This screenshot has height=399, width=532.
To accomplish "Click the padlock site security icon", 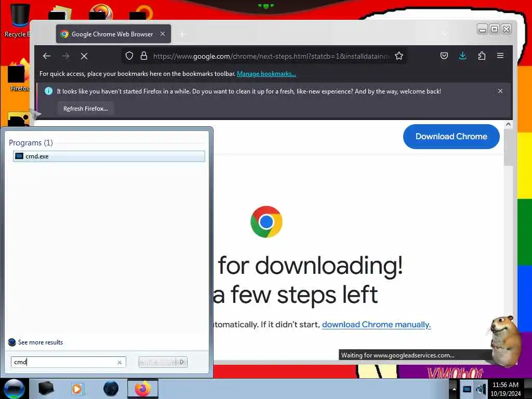I will click(x=144, y=56).
